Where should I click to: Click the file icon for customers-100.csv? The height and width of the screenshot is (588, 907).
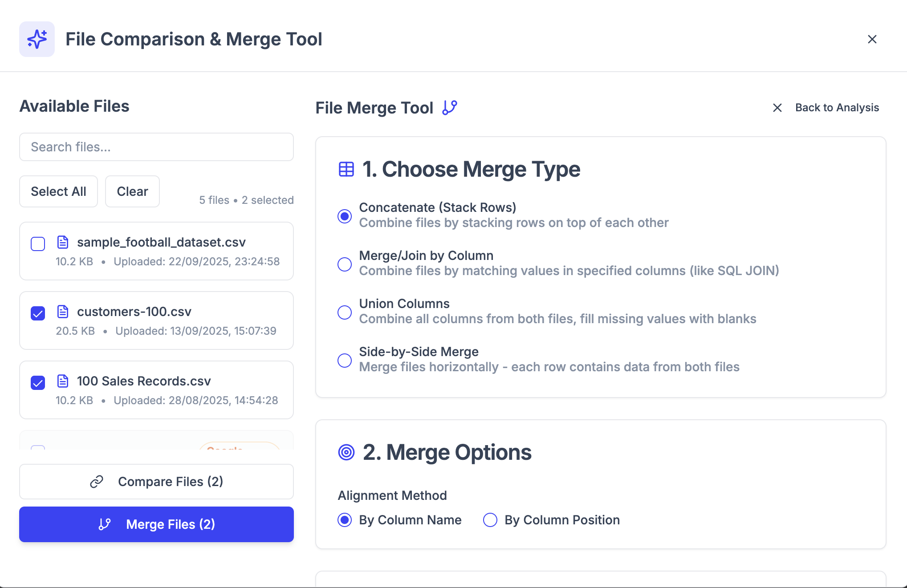coord(63,312)
